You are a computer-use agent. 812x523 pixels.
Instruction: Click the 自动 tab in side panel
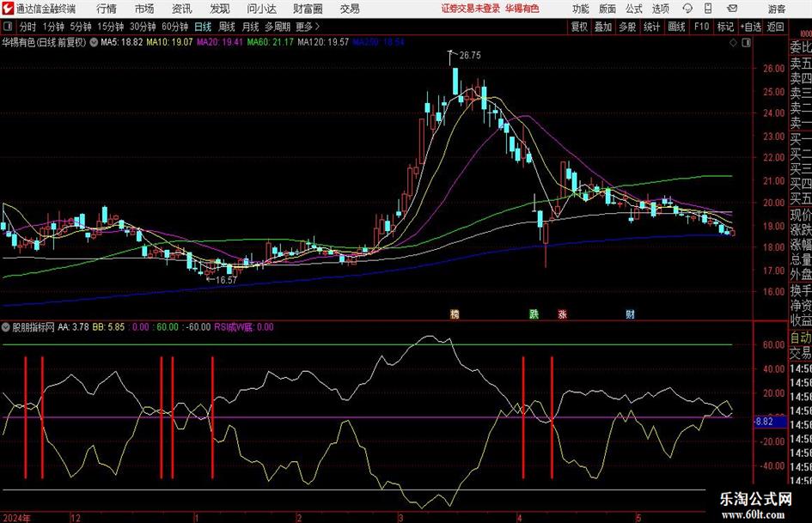click(800, 338)
